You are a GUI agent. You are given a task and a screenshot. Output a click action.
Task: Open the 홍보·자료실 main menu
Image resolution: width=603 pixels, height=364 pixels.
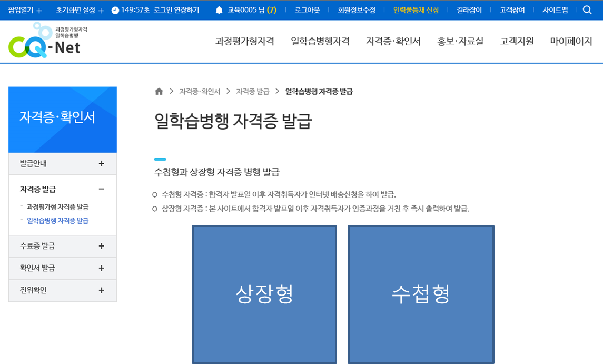(x=460, y=41)
